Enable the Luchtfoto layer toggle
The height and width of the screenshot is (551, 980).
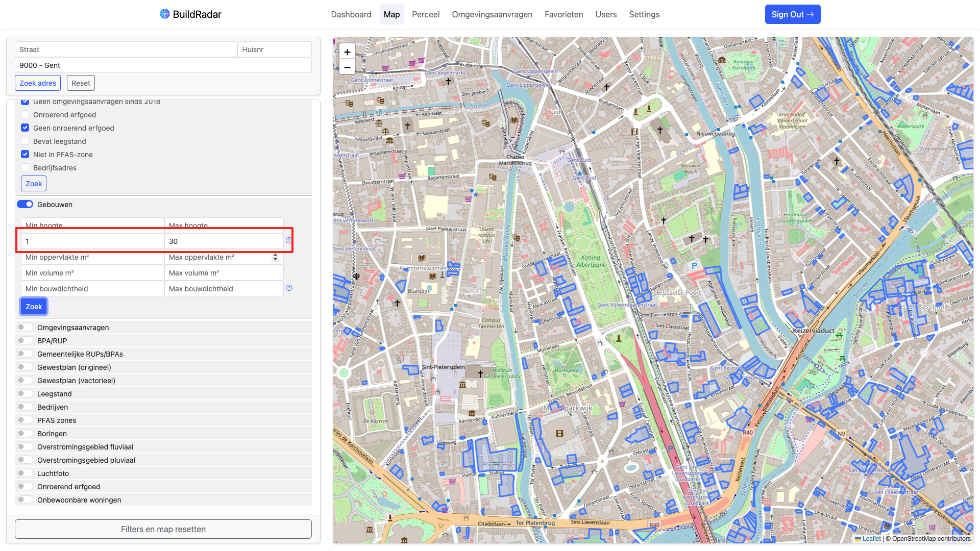click(25, 473)
